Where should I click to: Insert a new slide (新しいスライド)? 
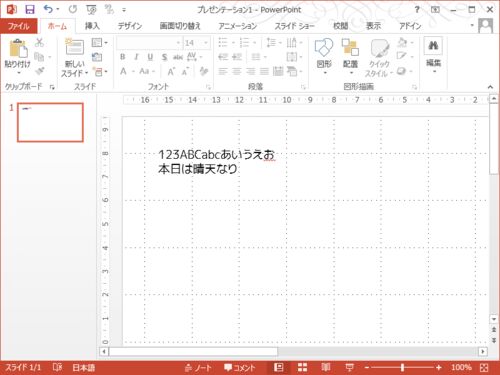(x=75, y=57)
